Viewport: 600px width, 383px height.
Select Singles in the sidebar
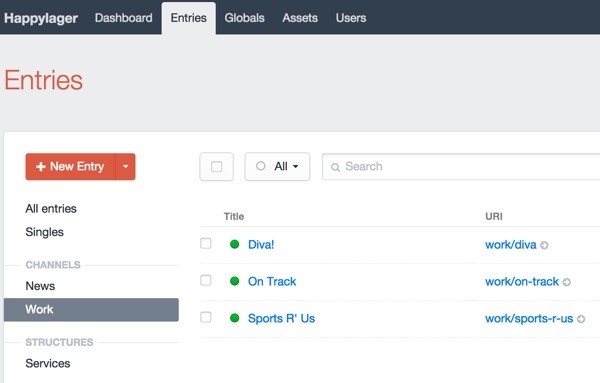(44, 232)
